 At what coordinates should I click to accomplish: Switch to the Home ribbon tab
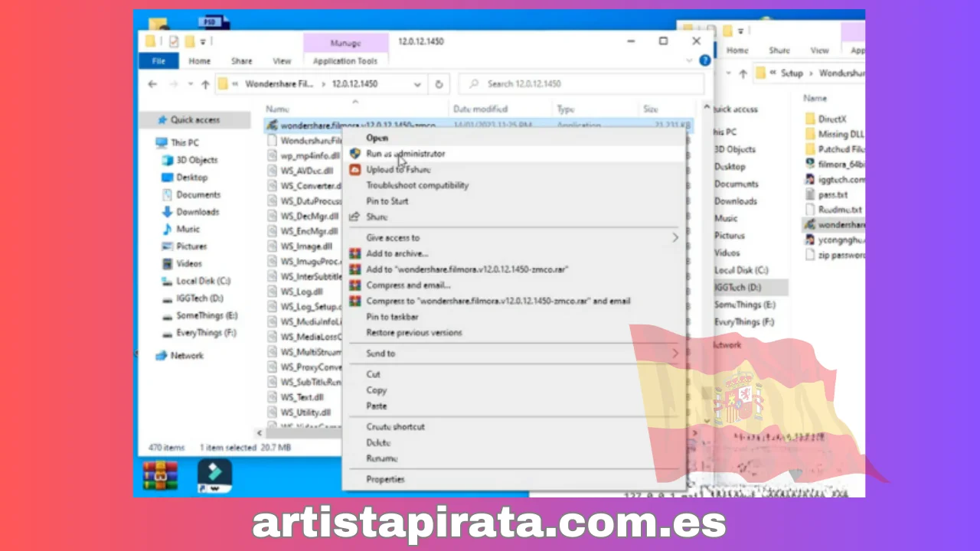coord(200,61)
